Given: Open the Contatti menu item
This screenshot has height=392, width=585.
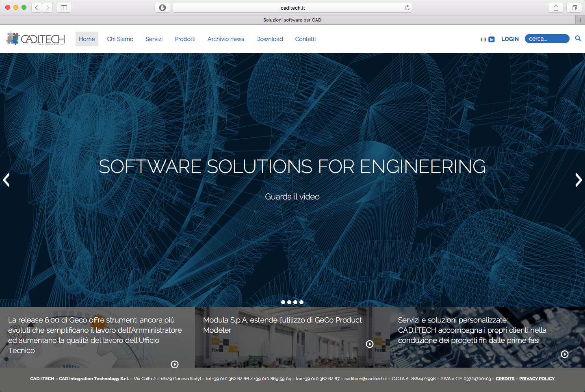Looking at the screenshot, I should [x=305, y=39].
